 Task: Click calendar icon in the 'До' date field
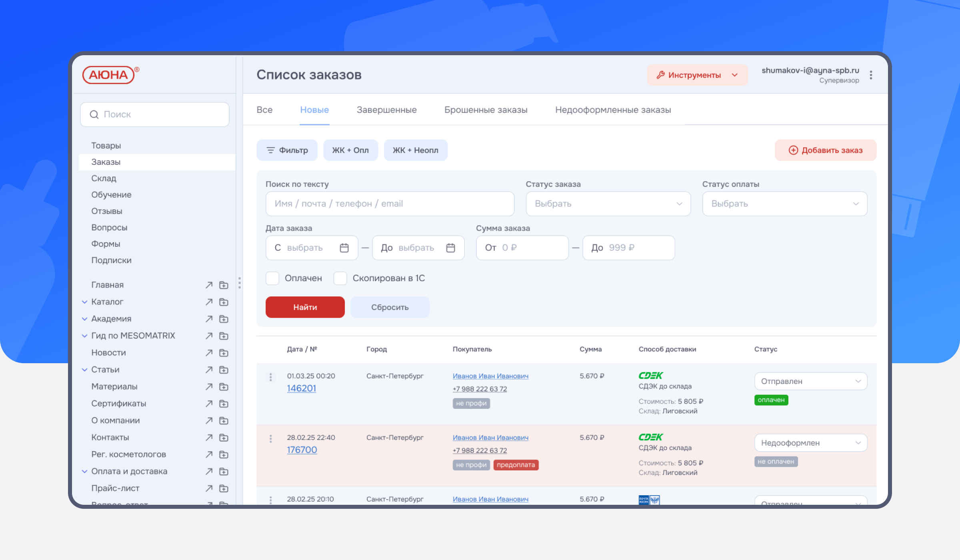(450, 248)
